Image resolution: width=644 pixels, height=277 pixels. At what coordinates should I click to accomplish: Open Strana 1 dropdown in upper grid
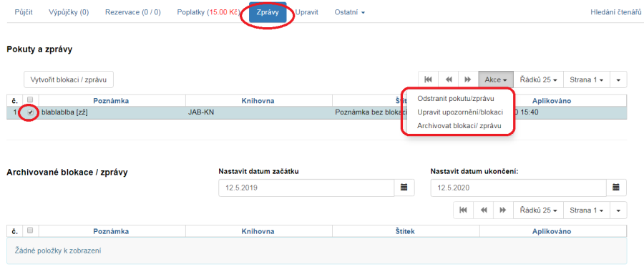(x=587, y=79)
